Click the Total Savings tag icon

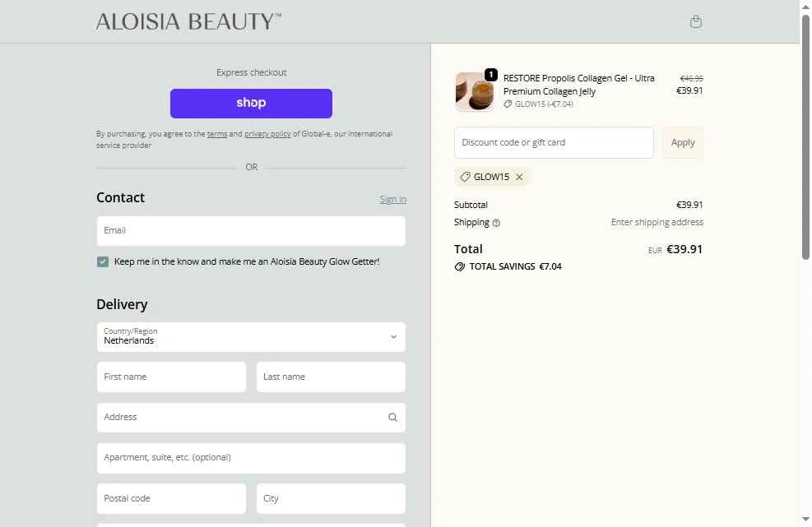459,266
